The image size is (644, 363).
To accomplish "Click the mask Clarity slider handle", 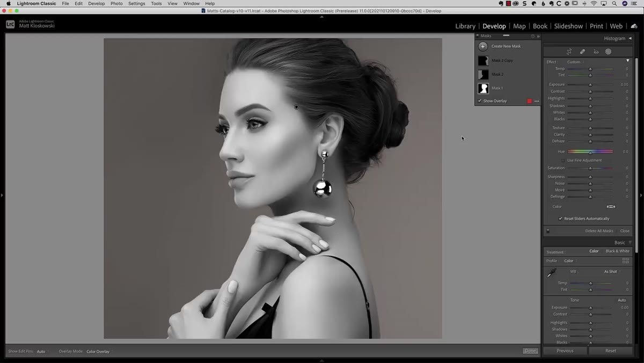I will pos(590,135).
